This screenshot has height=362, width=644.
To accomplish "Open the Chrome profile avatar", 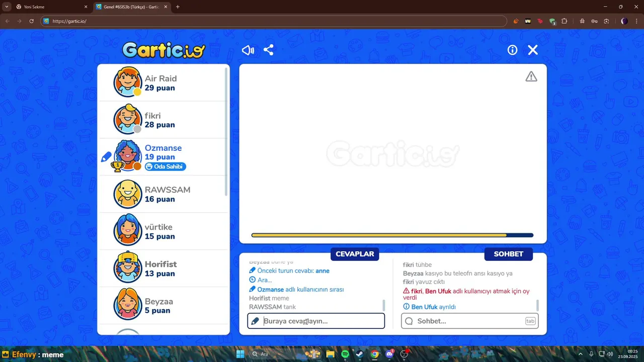I will 624,21.
